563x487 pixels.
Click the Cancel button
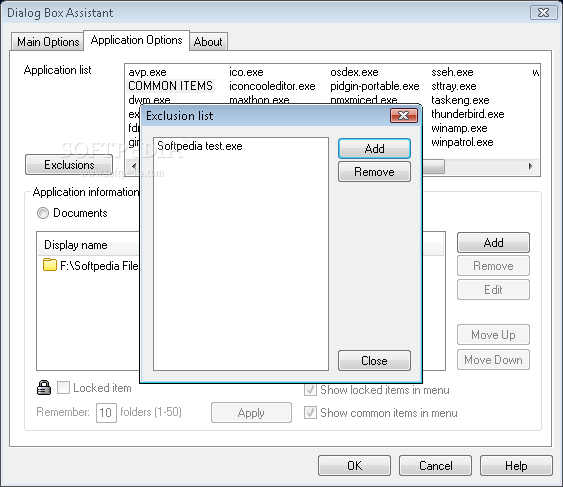436,466
